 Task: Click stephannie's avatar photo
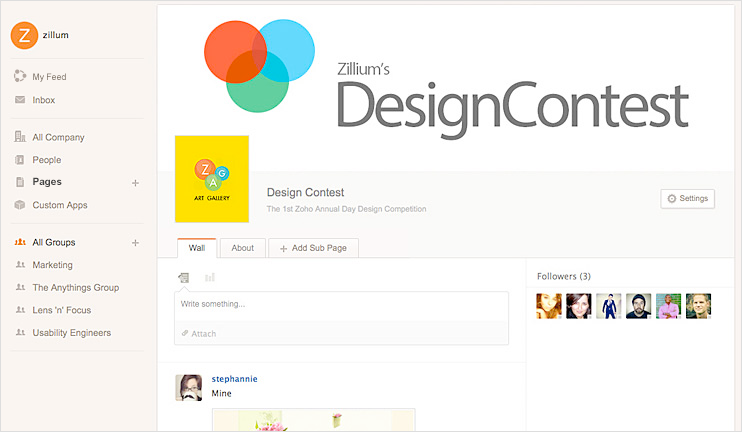pyautogui.click(x=189, y=388)
